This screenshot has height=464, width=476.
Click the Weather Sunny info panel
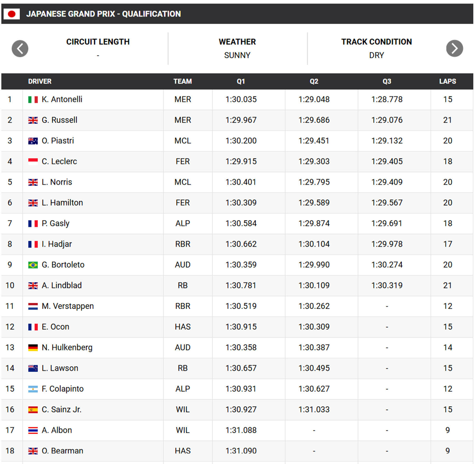coord(237,48)
